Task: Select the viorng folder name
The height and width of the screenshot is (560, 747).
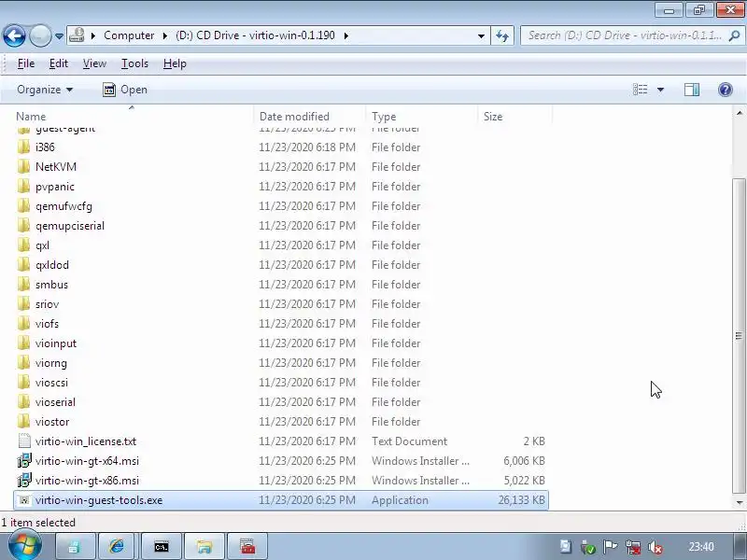Action: click(x=51, y=363)
